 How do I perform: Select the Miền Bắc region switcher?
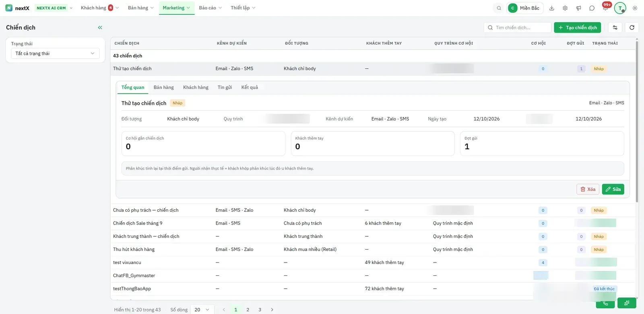pyautogui.click(x=525, y=8)
